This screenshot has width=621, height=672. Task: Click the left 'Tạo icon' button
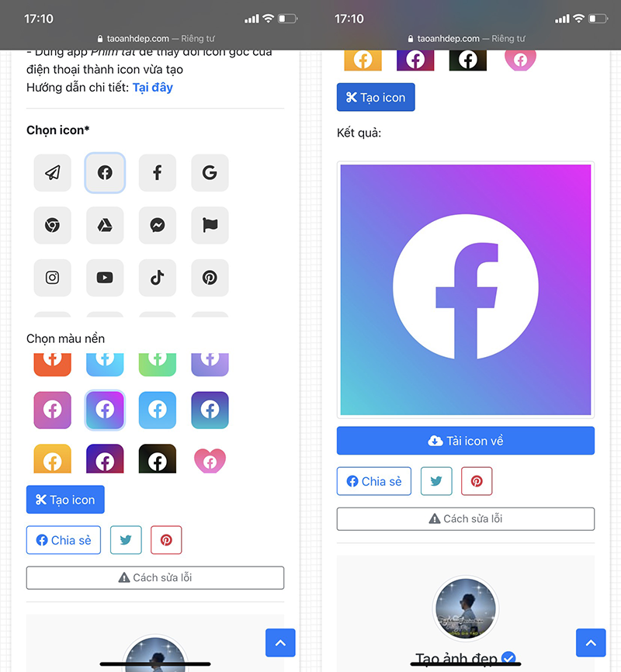click(x=65, y=500)
